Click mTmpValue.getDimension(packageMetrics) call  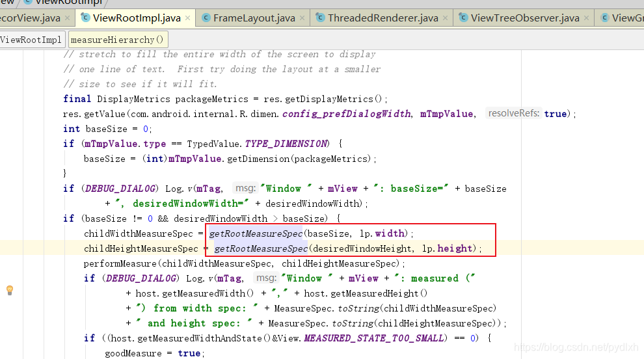269,159
